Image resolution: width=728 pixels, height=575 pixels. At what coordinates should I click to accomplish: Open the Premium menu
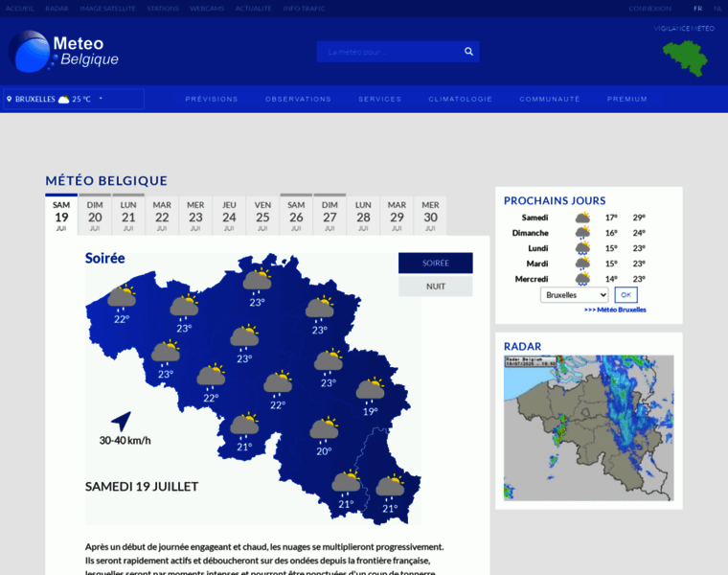click(x=627, y=99)
